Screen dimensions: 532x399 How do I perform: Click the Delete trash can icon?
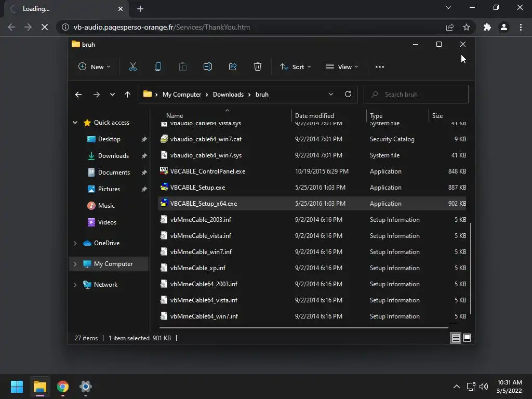click(258, 67)
